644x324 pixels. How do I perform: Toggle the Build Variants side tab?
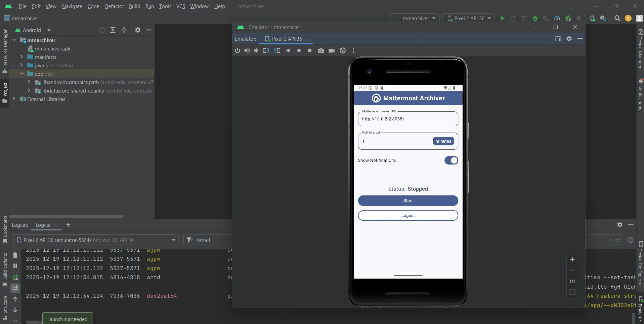pos(5,269)
